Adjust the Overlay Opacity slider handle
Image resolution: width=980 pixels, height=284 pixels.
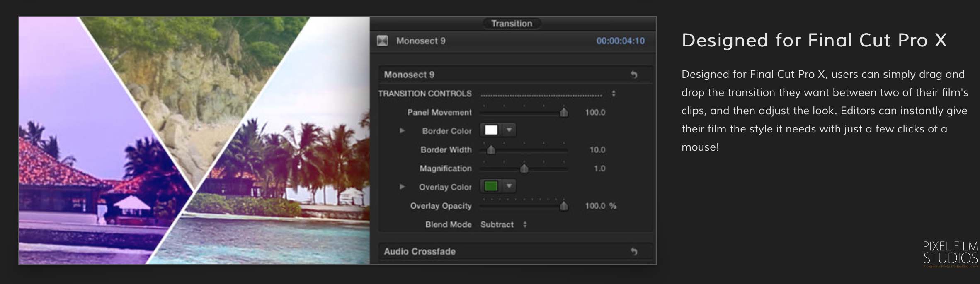564,206
